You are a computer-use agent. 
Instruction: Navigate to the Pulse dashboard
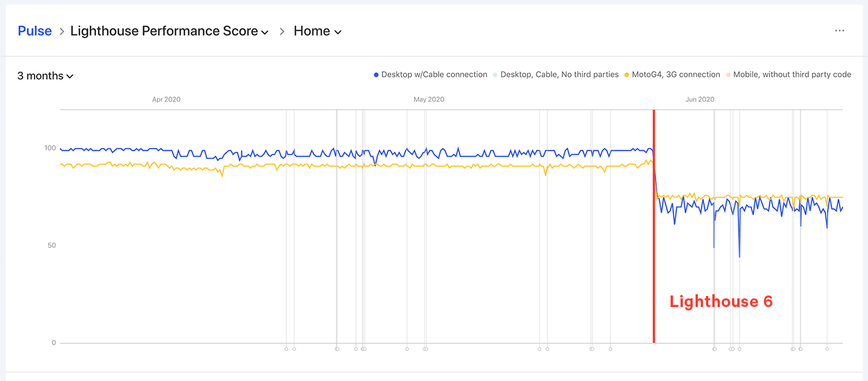[34, 31]
